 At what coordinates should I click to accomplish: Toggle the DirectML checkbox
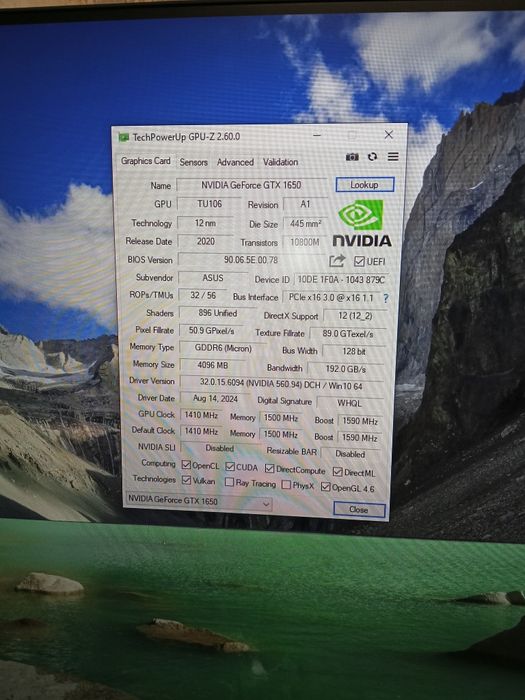click(x=338, y=472)
